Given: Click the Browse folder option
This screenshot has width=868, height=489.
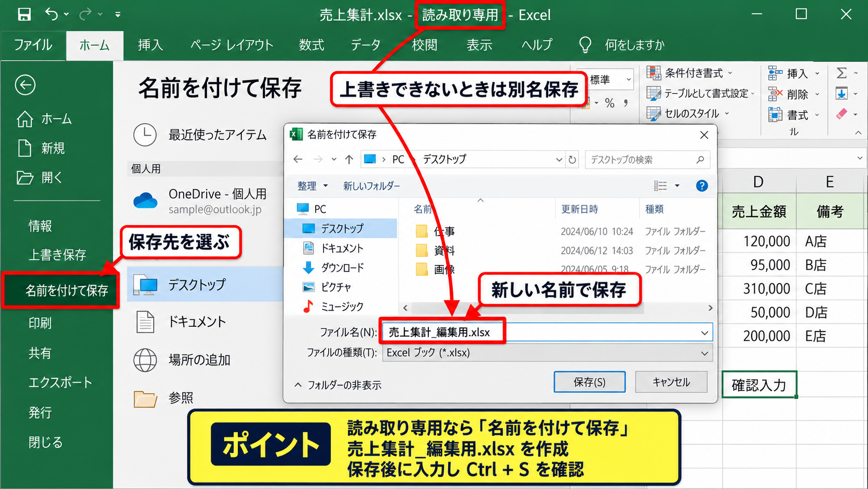Looking at the screenshot, I should point(164,399).
